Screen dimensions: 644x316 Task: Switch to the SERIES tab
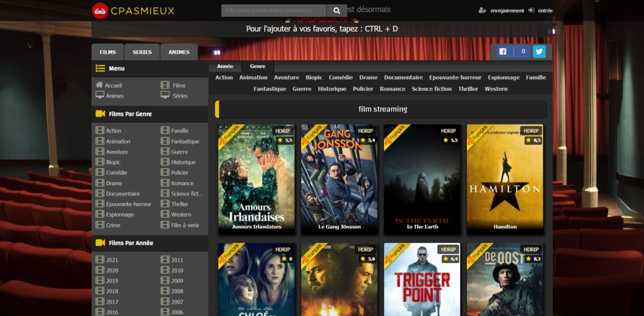tap(142, 52)
